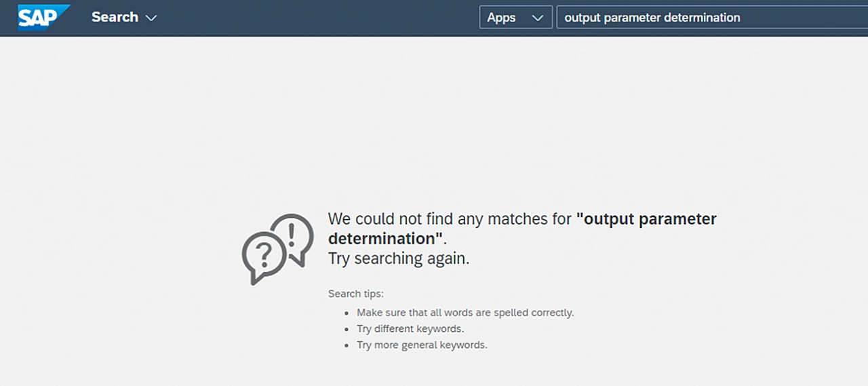Click the Apps dropdown arrow

pos(538,18)
